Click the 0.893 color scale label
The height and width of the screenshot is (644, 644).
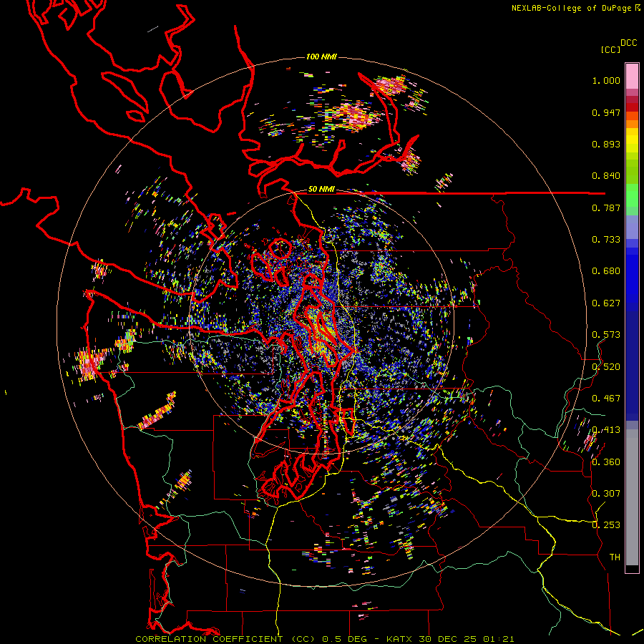tap(606, 144)
